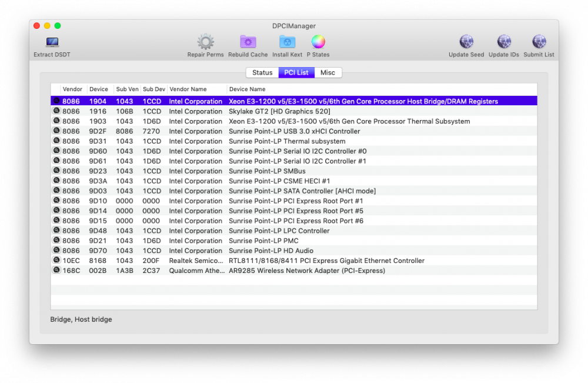Run Repair Perms gear icon

(x=205, y=42)
